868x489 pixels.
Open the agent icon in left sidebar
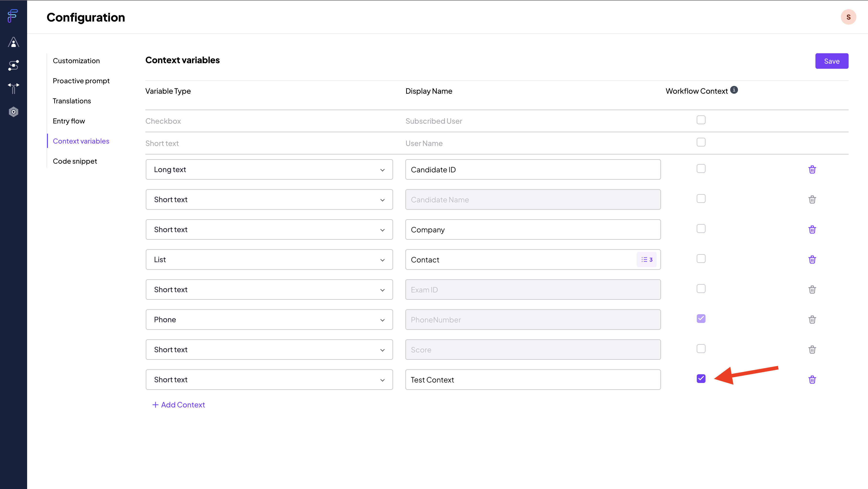(x=14, y=42)
